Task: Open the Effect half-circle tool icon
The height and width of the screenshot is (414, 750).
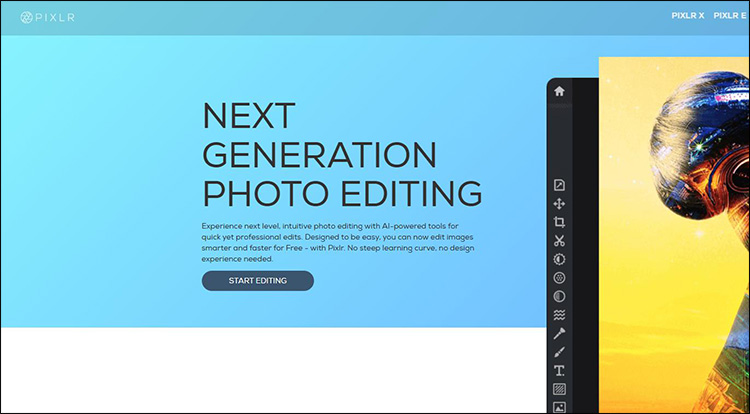Action: coord(560,297)
